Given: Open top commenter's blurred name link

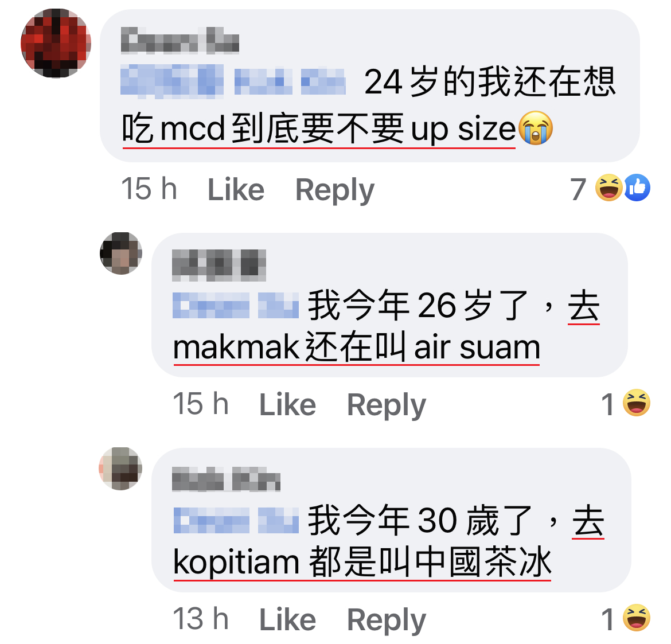Looking at the screenshot, I should tap(180, 40).
